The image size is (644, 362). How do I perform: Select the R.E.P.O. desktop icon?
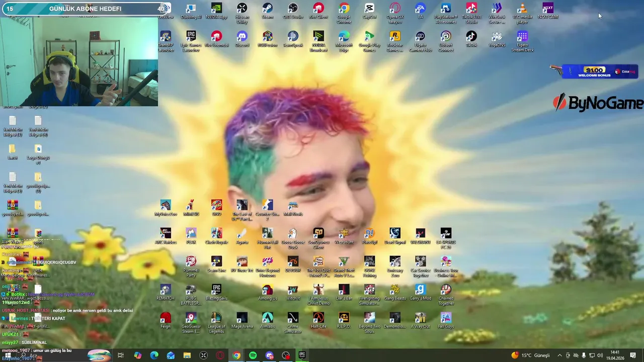click(344, 320)
